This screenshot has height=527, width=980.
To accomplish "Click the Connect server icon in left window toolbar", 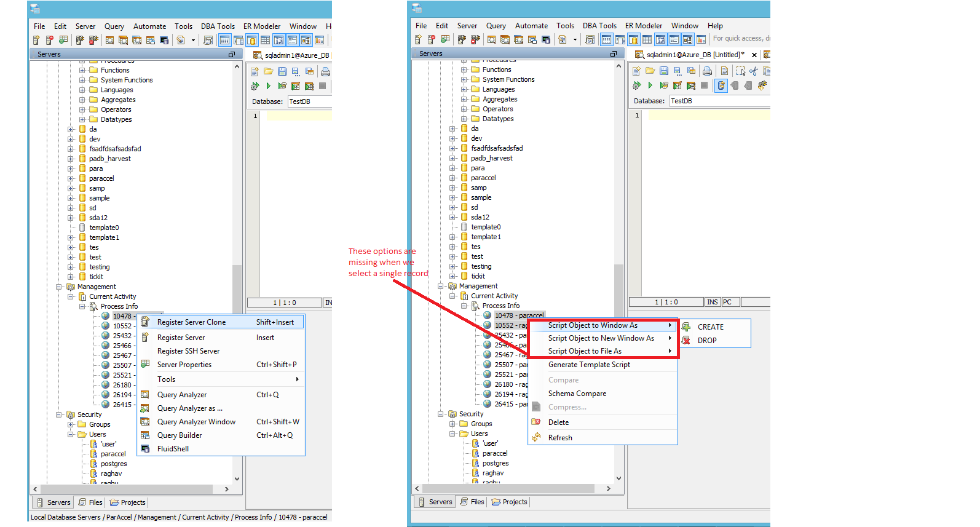I will (x=80, y=40).
